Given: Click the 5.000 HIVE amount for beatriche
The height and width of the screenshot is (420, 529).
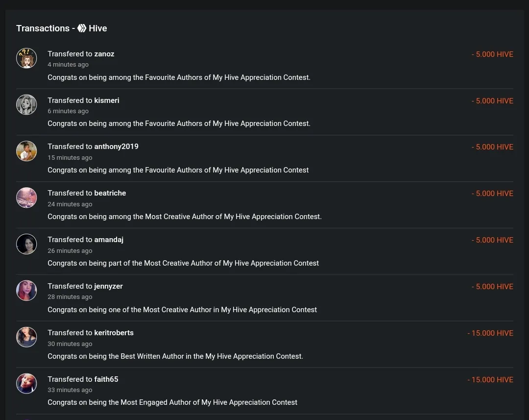Looking at the screenshot, I should pos(492,194).
